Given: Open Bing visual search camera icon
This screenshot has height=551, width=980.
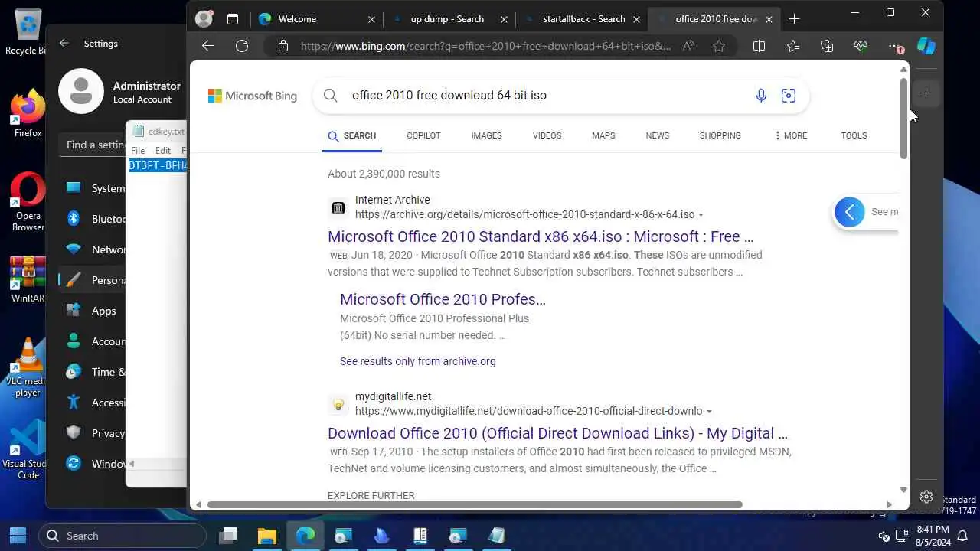Looking at the screenshot, I should click(x=789, y=96).
